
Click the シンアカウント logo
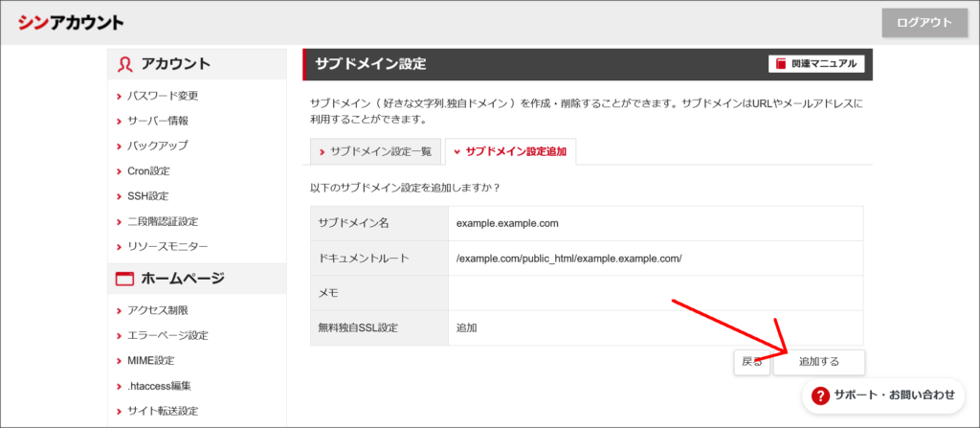(x=70, y=22)
